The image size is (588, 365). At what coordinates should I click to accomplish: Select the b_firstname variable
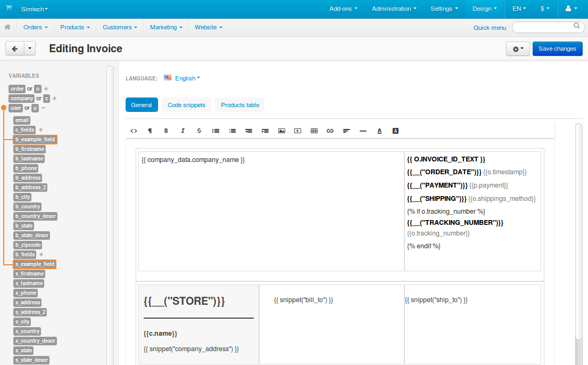pyautogui.click(x=30, y=149)
